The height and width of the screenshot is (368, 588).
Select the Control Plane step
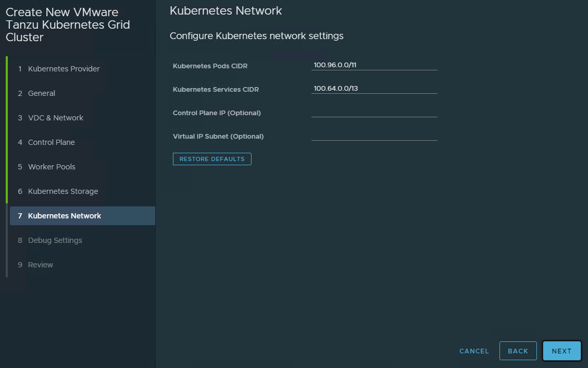point(51,142)
